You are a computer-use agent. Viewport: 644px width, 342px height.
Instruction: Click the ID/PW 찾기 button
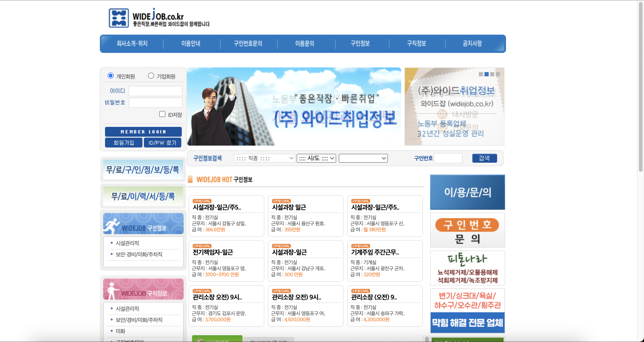[x=163, y=143]
